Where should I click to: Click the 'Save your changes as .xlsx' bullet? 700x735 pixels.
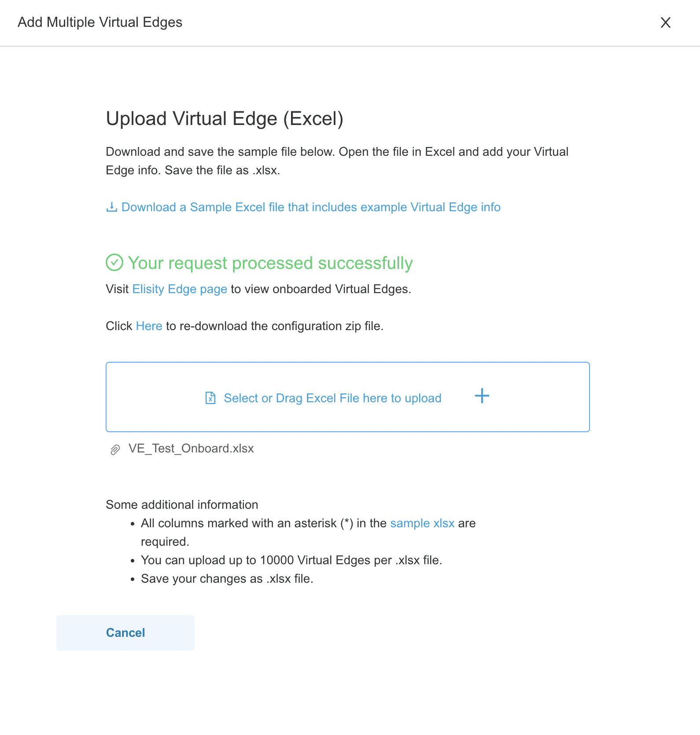point(227,579)
